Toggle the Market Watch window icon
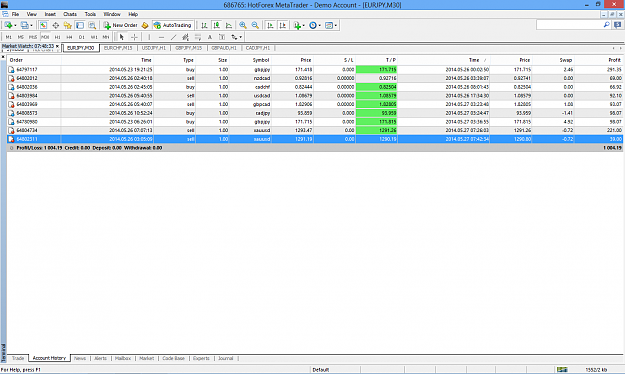The width and height of the screenshot is (625, 374). click(x=43, y=25)
